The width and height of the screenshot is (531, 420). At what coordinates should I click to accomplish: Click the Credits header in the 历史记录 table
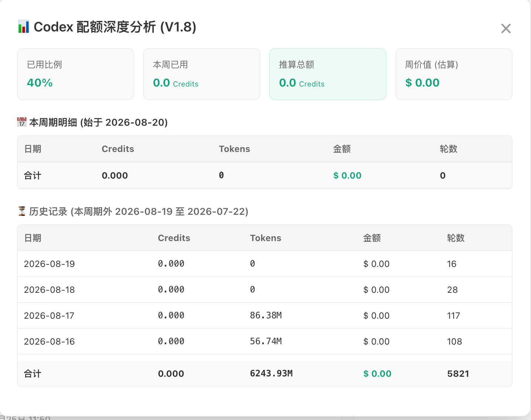174,238
